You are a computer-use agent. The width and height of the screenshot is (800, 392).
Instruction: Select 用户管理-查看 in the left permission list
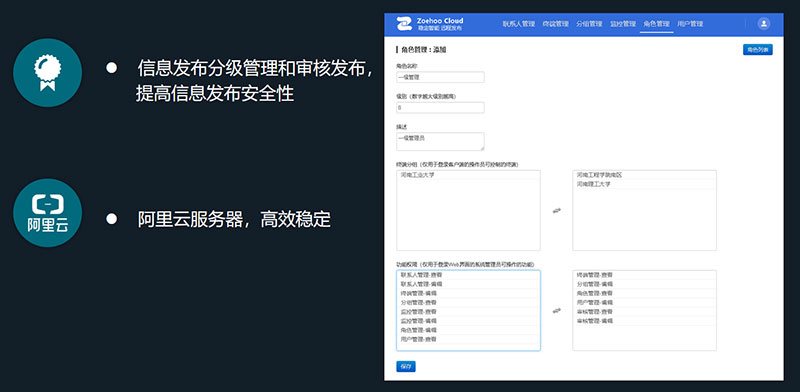coord(468,339)
